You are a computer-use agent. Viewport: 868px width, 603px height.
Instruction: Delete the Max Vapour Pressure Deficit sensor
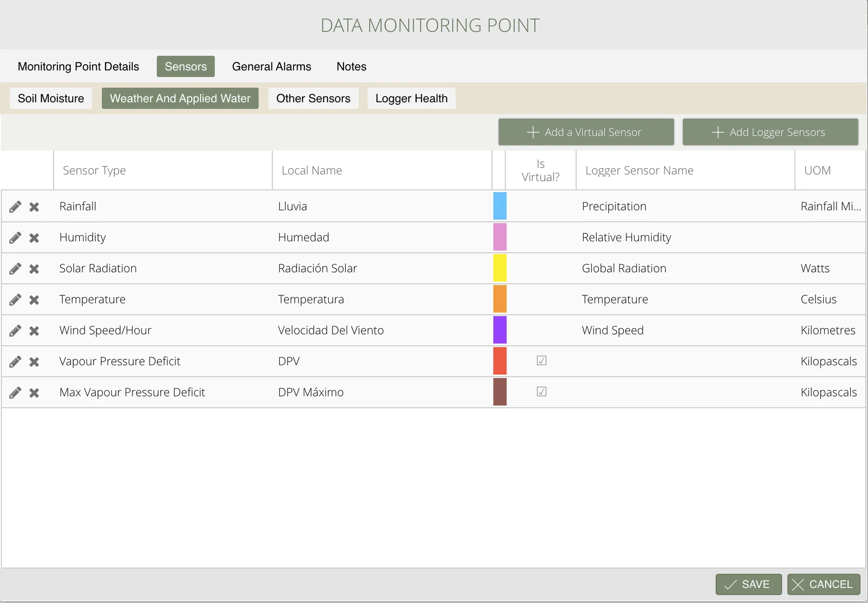tap(34, 393)
